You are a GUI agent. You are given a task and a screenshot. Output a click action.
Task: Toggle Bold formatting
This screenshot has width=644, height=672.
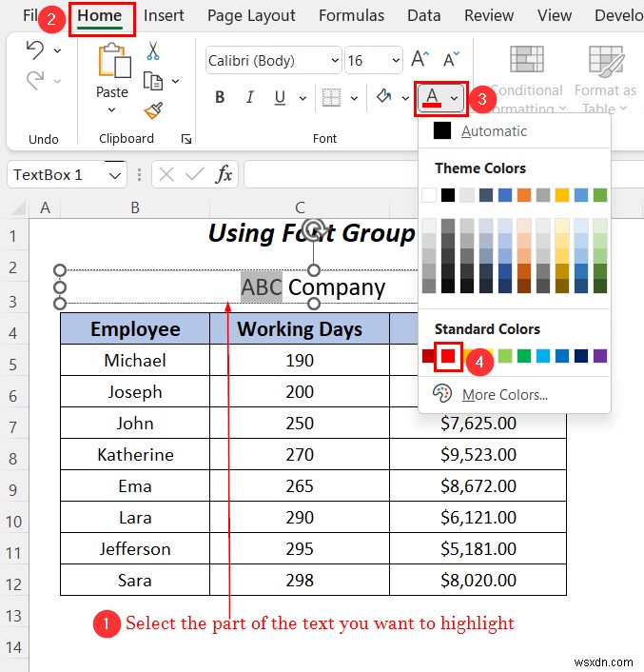pos(220,98)
